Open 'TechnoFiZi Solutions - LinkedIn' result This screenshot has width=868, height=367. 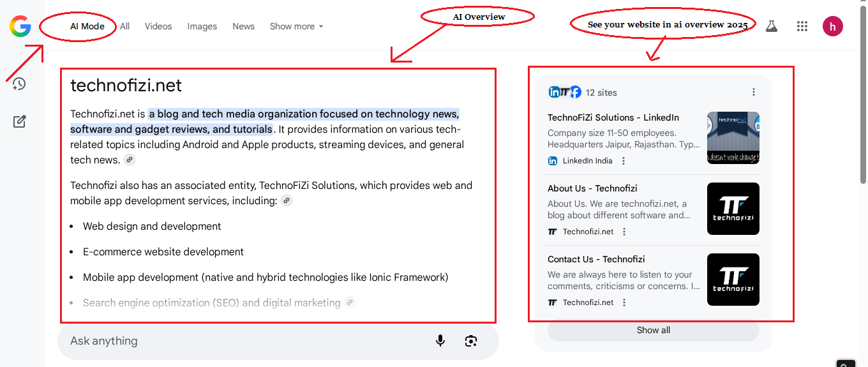(x=613, y=117)
